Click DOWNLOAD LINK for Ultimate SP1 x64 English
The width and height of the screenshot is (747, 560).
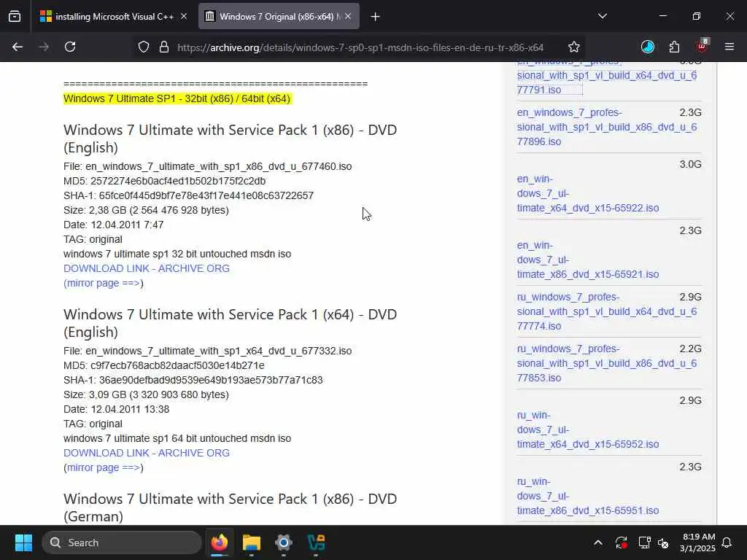coord(146,453)
